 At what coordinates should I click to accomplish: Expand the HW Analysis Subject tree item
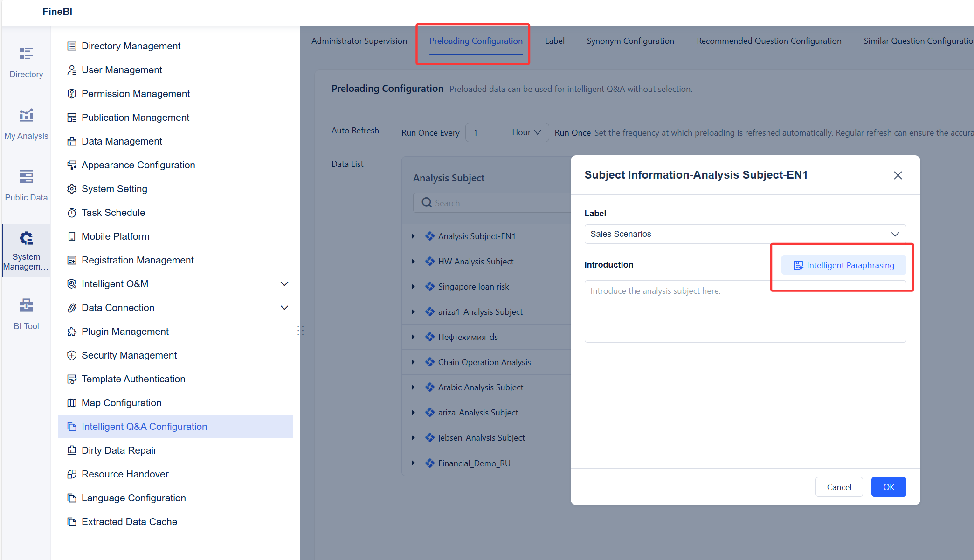(x=413, y=261)
